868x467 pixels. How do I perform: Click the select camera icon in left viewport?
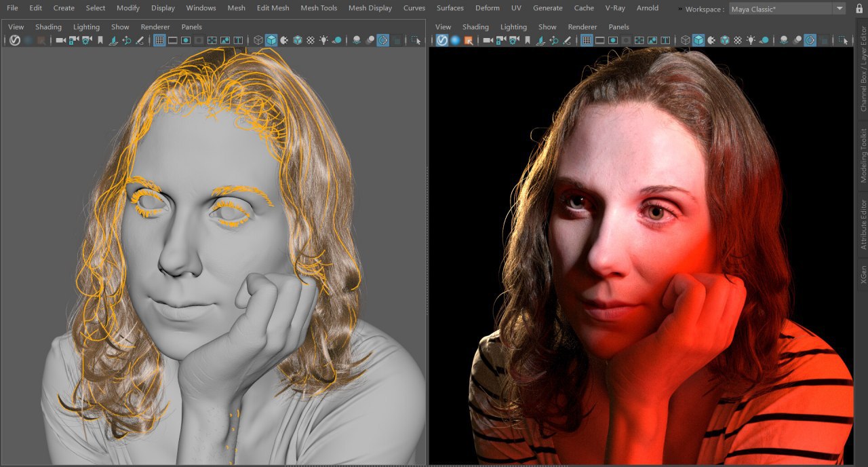(60, 41)
